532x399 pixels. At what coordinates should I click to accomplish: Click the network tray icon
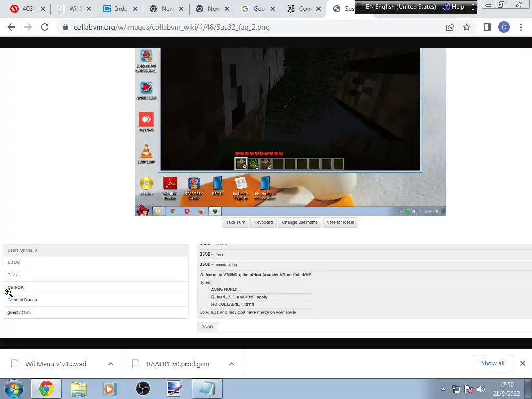(456, 389)
